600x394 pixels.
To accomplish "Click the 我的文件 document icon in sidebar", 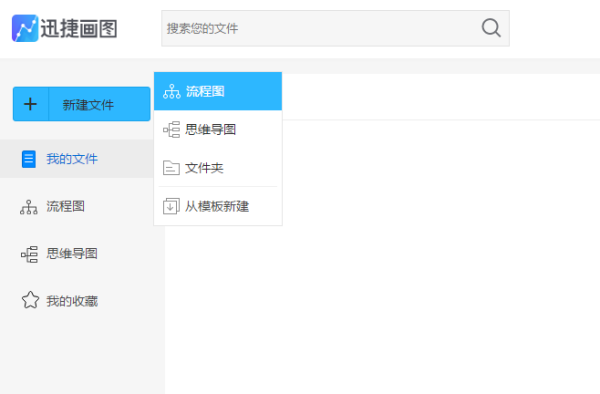I will [29, 159].
